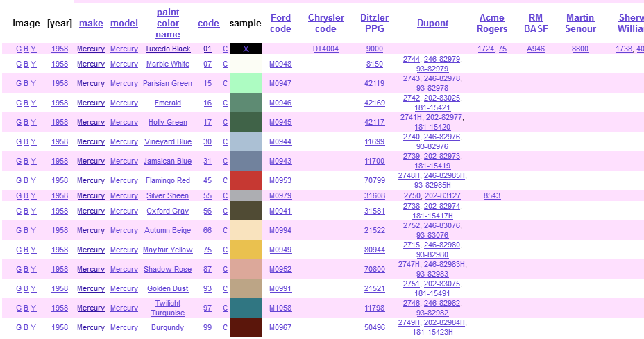This screenshot has width=644, height=339.
Task: Select the Flamingo Red color swatch
Action: click(246, 180)
